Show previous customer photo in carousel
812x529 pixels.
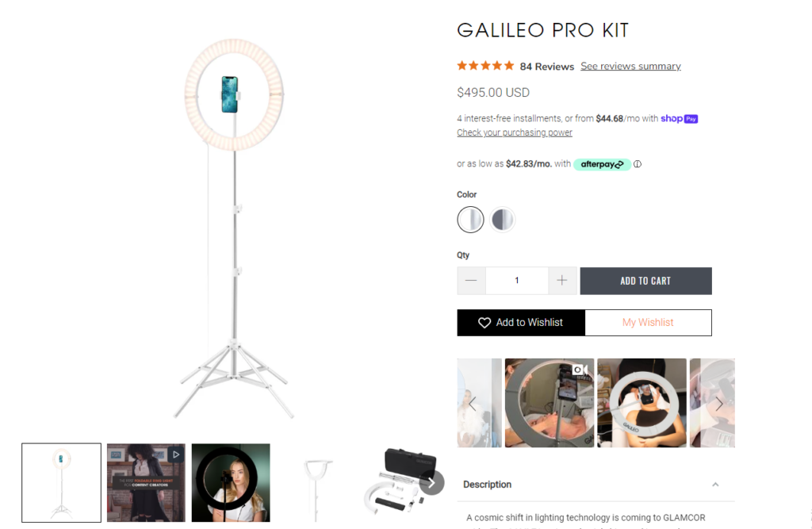pos(473,404)
